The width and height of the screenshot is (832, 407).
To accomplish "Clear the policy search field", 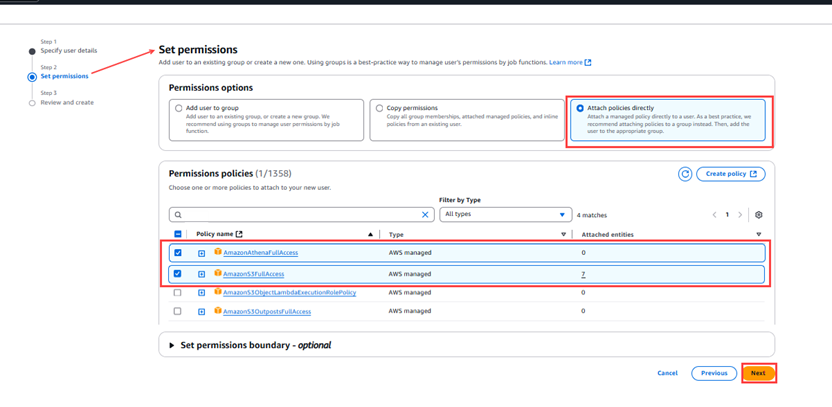I will pos(424,215).
